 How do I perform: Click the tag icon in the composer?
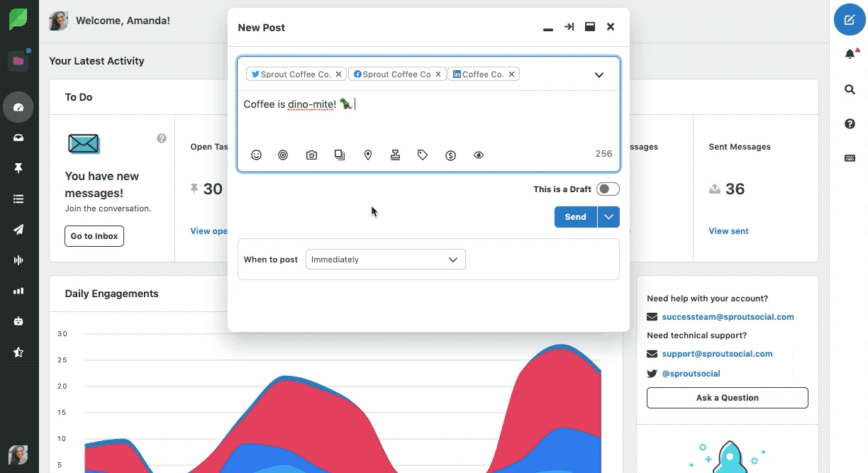click(423, 155)
